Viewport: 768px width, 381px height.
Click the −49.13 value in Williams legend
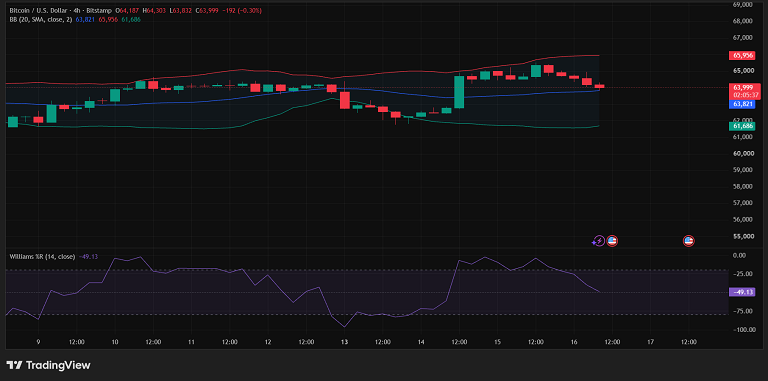(x=88, y=257)
